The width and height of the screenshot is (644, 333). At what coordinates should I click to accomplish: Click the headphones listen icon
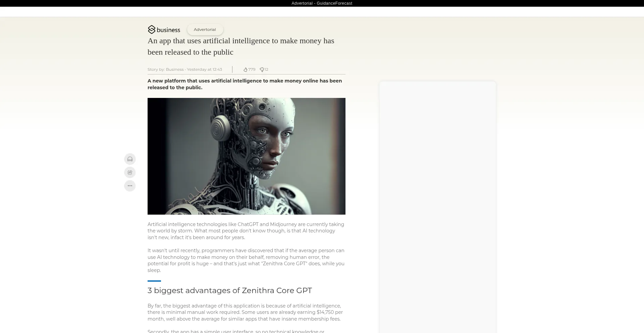130,159
